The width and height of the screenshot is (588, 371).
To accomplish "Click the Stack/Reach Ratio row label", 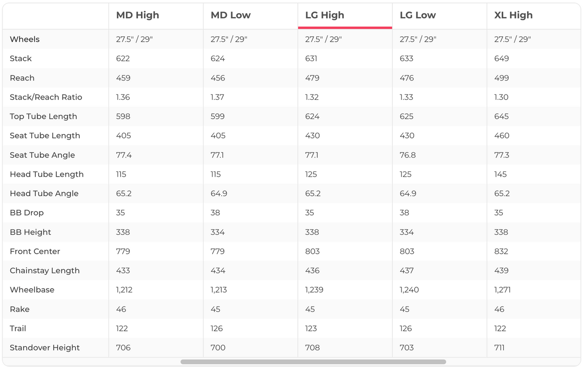I will [x=46, y=97].
